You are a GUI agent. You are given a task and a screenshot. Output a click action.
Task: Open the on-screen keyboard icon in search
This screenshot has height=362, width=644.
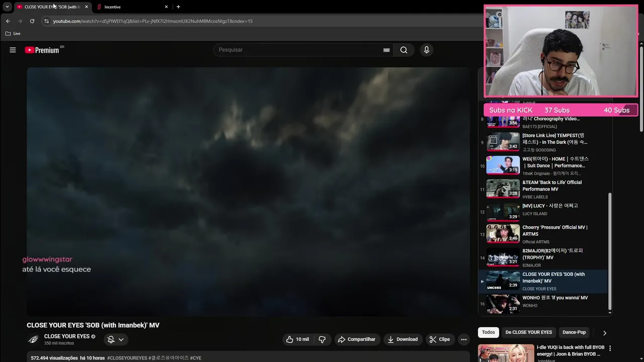[x=386, y=50]
